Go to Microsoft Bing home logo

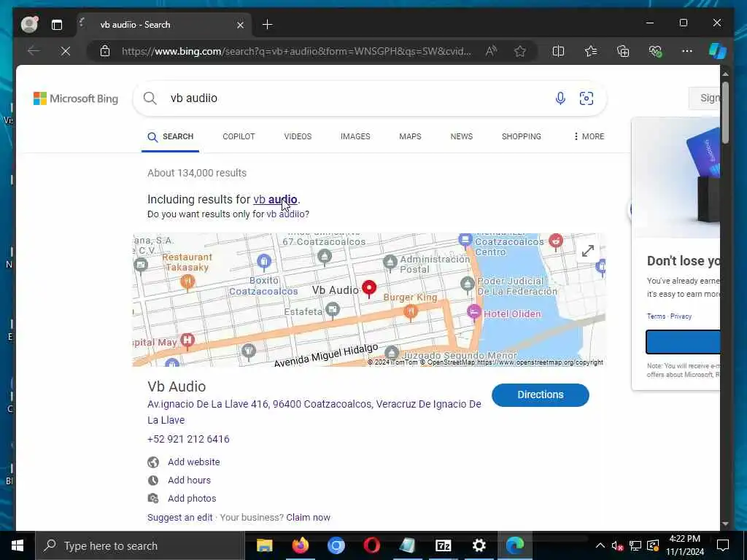pos(76,98)
